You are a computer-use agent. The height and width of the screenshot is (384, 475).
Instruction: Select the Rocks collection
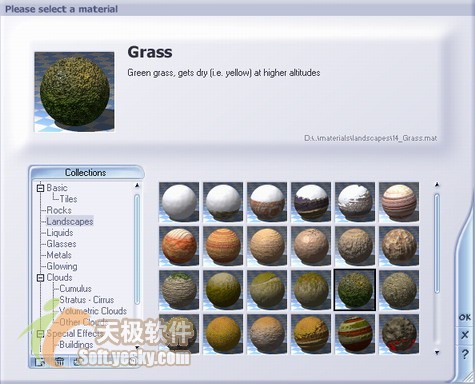point(59,210)
